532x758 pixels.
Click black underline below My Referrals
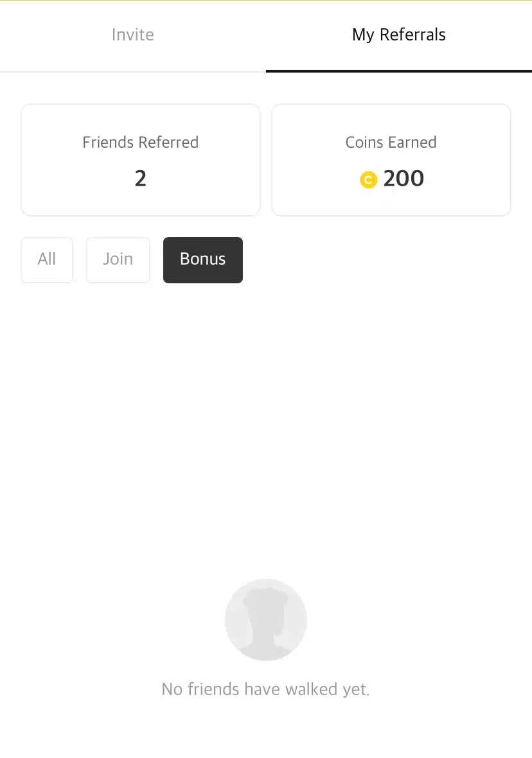click(399, 71)
